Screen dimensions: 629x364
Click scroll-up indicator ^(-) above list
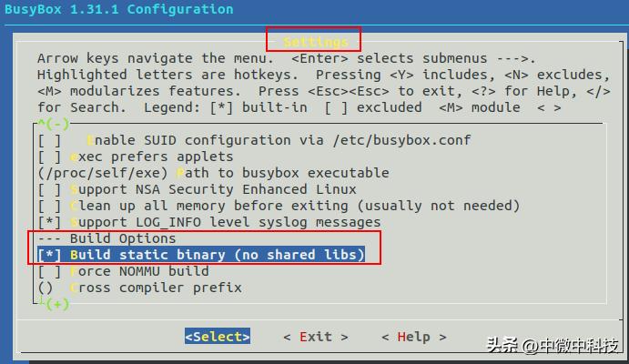pyautogui.click(x=54, y=124)
